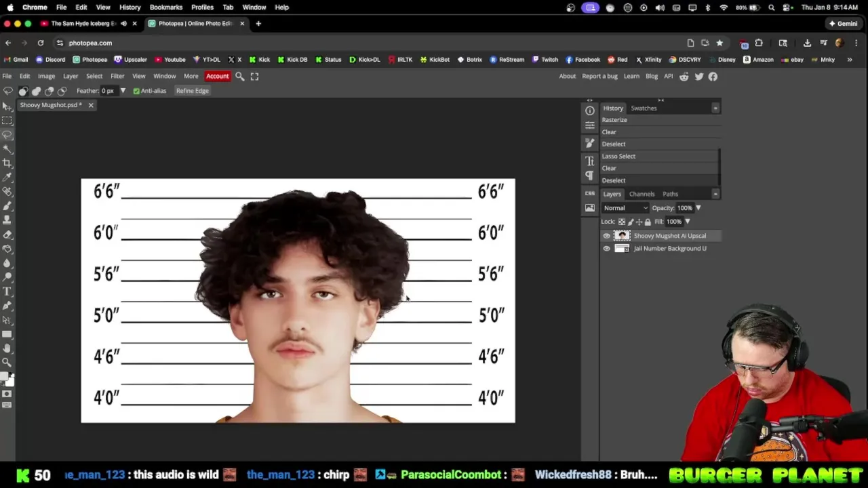Open the Layer menu in Photopea
868x488 pixels.
click(71, 77)
